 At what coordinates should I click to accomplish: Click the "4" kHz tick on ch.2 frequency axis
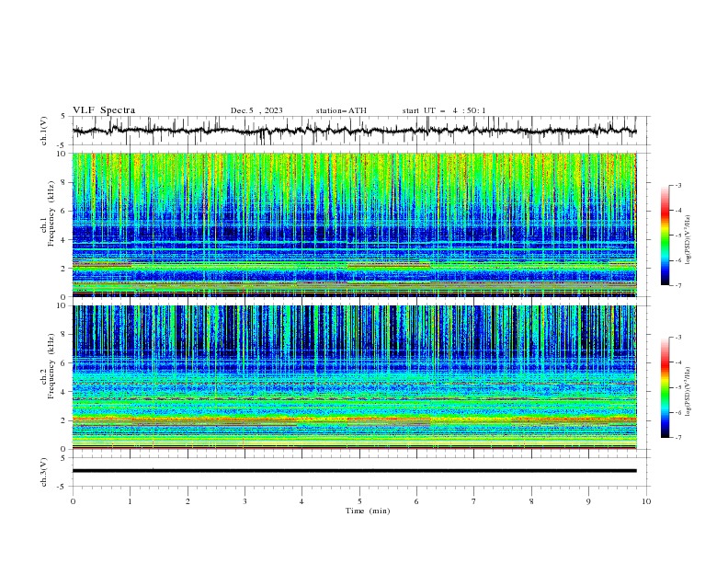point(63,392)
